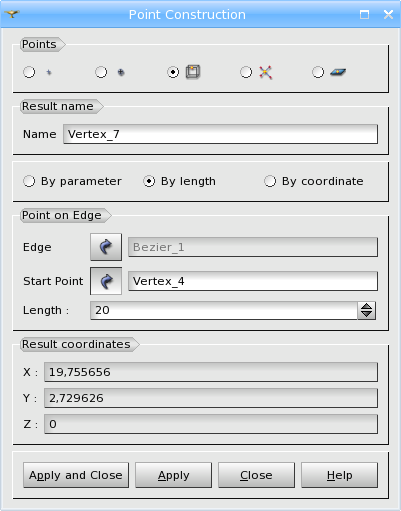This screenshot has height=511, width=401.
Task: Click the application logo in the title bar
Action: tap(12, 14)
